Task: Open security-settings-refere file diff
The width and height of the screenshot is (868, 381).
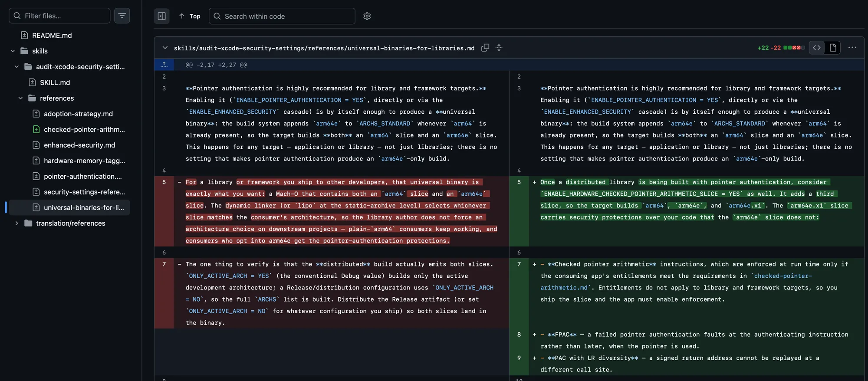Action: point(84,192)
